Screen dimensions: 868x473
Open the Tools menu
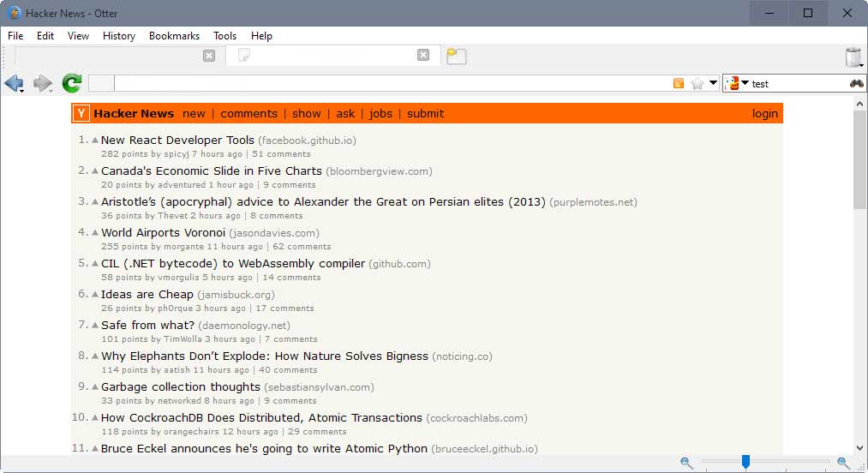pos(224,35)
